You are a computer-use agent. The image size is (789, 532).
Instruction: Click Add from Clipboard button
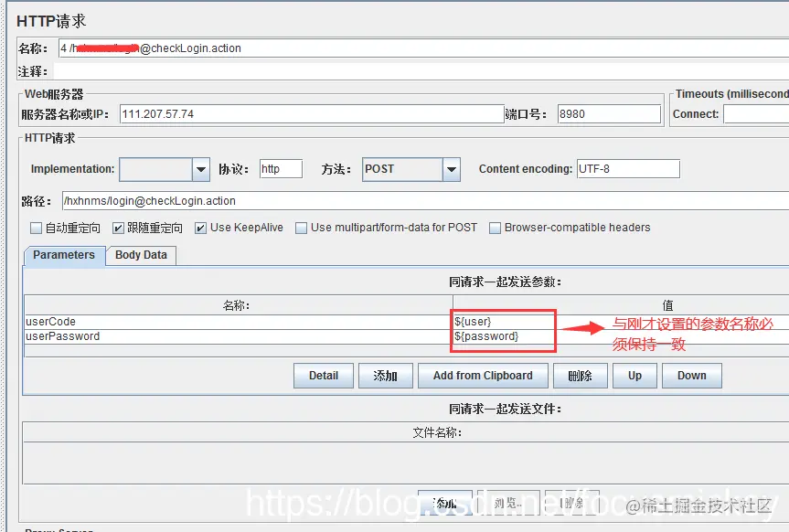[x=483, y=376]
